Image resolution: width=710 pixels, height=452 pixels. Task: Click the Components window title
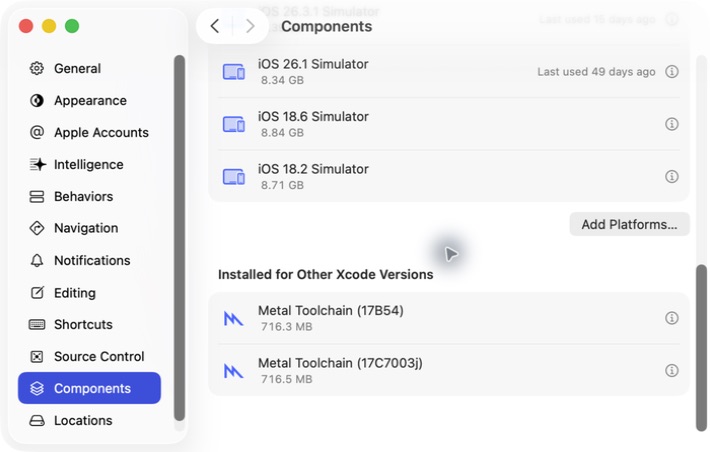(x=326, y=26)
